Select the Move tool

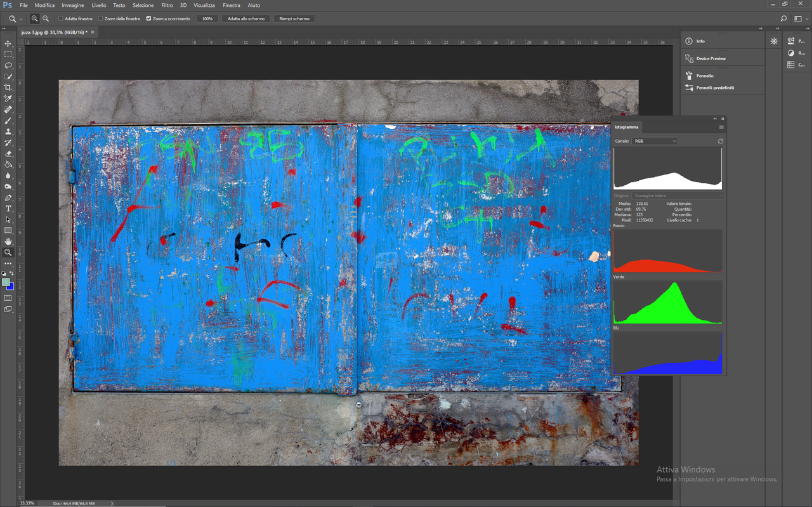(8, 44)
